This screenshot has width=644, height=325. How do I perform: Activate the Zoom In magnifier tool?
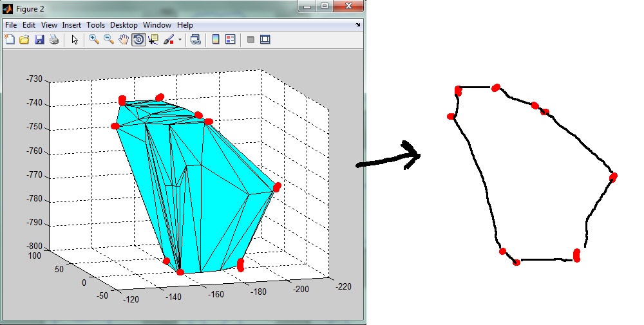click(x=94, y=40)
